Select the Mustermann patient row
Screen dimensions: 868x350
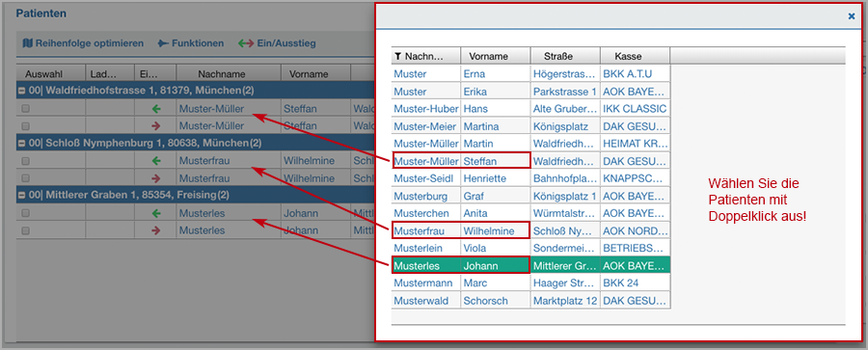[x=530, y=283]
